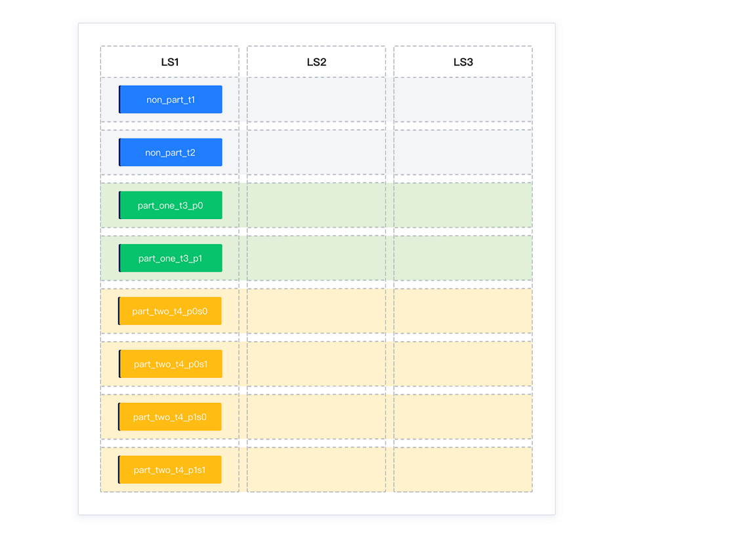The width and height of the screenshot is (756, 538).
Task: Click empty LS3 cell in non_part_t1 row
Action: click(463, 100)
